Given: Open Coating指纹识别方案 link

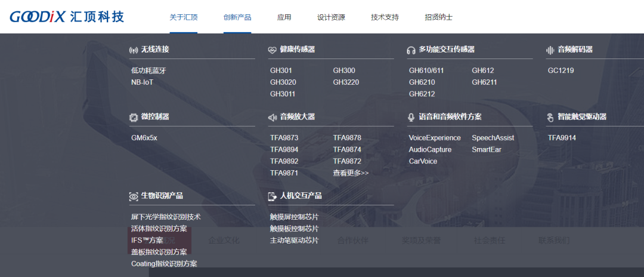Looking at the screenshot, I should pos(165,264).
